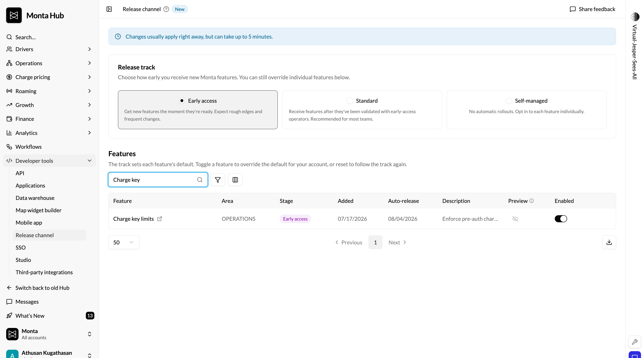Open Charge key limits external link icon

[160, 219]
